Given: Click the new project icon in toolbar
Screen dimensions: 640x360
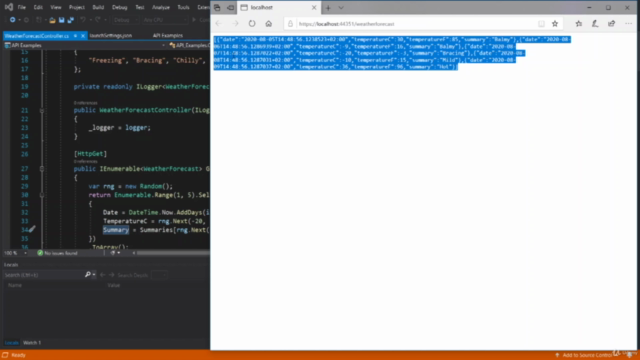Looking at the screenshot, I should tap(39, 20).
